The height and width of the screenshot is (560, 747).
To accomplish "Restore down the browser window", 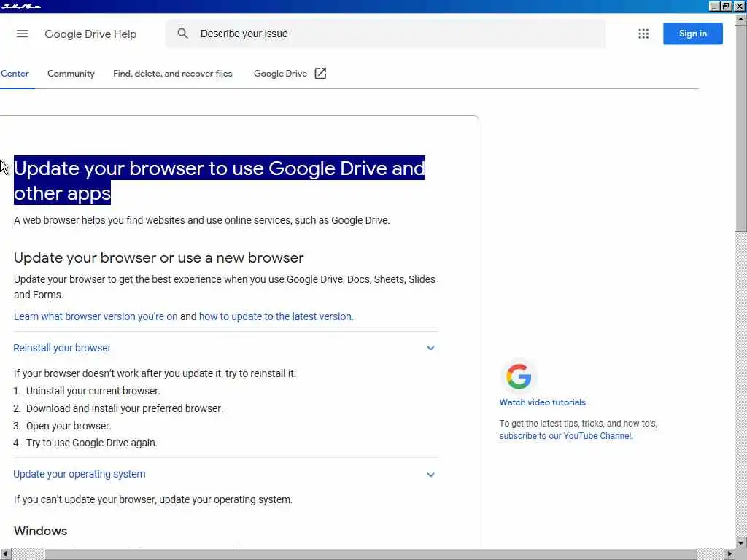I will pos(726,6).
